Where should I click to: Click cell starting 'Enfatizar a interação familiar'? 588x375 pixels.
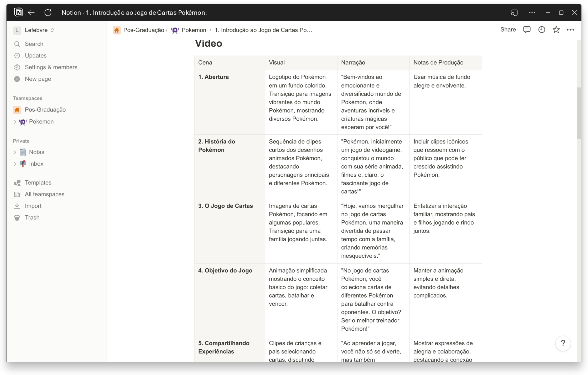(x=446, y=231)
